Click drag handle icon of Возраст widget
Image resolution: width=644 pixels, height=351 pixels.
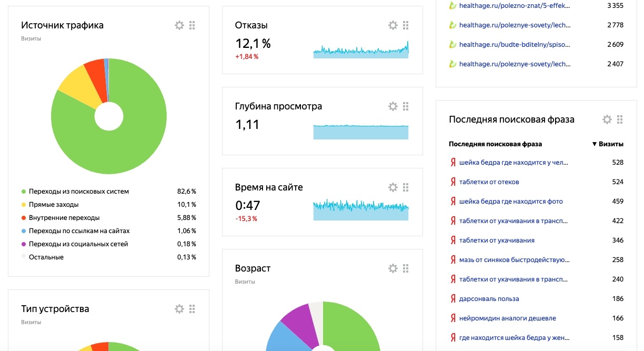click(x=406, y=268)
